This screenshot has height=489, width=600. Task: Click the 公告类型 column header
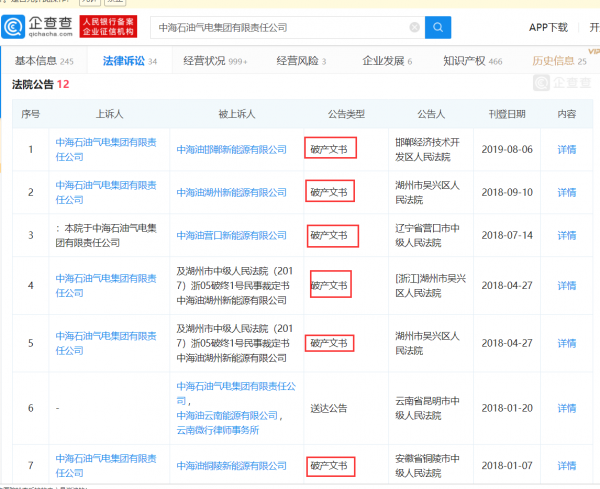point(346,114)
